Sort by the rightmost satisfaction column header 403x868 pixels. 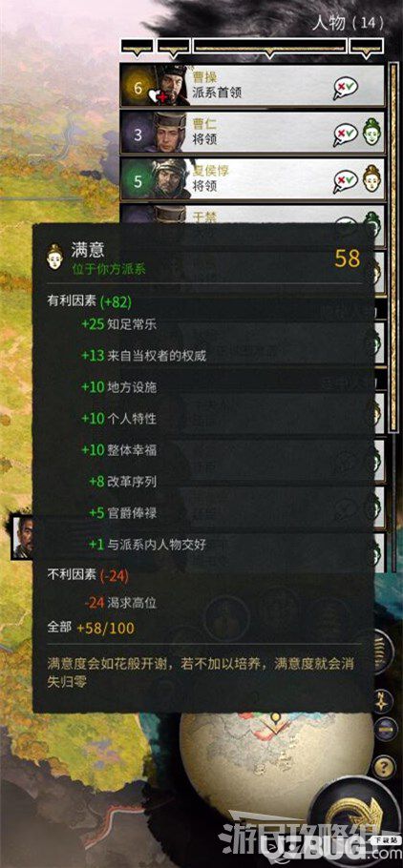point(368,48)
